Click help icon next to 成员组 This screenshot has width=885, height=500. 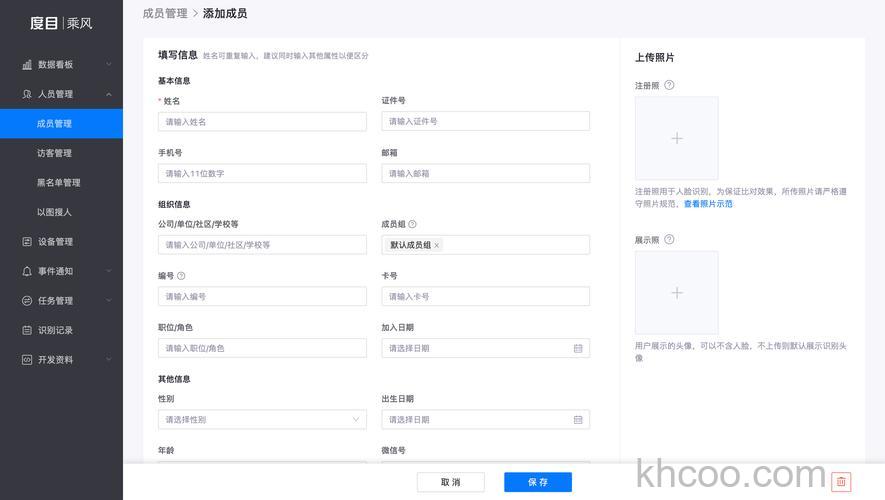(x=412, y=224)
